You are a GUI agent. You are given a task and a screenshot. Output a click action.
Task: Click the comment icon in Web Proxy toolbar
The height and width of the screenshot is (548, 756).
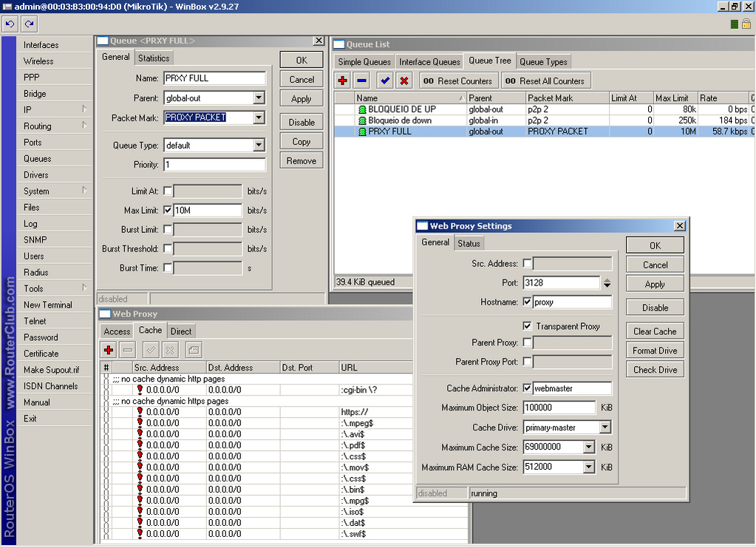point(194,350)
